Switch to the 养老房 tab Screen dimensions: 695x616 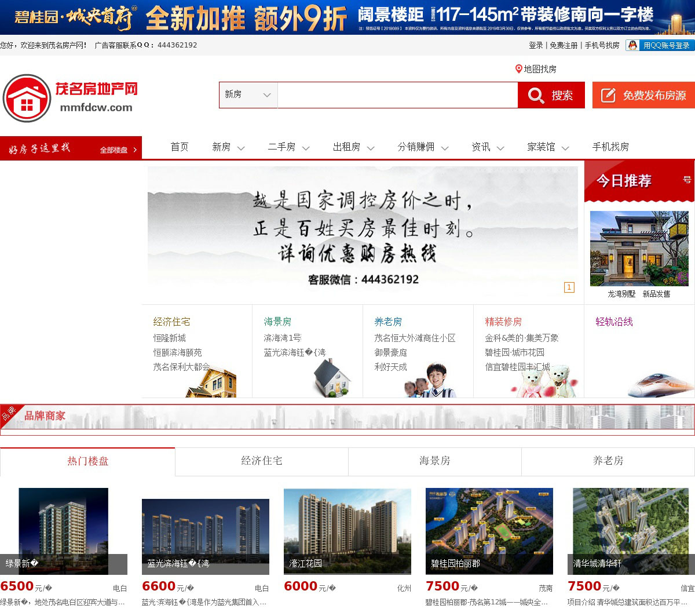tap(608, 461)
